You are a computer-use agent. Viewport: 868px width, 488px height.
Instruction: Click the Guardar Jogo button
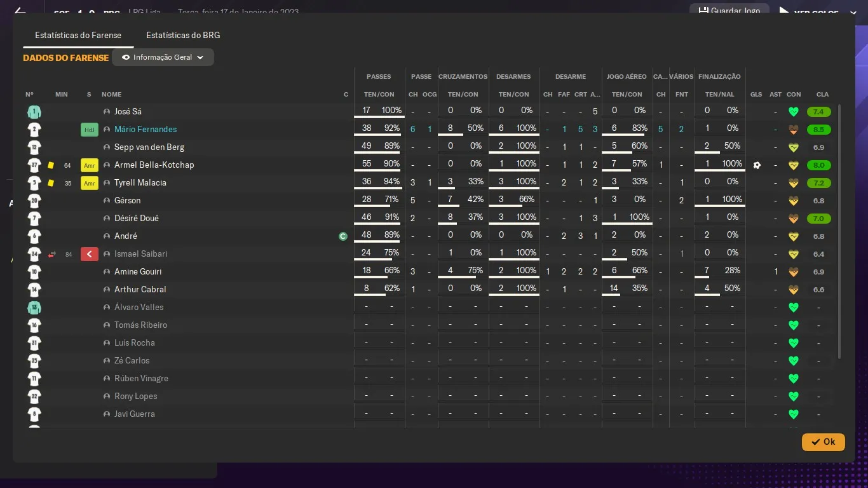pos(729,11)
